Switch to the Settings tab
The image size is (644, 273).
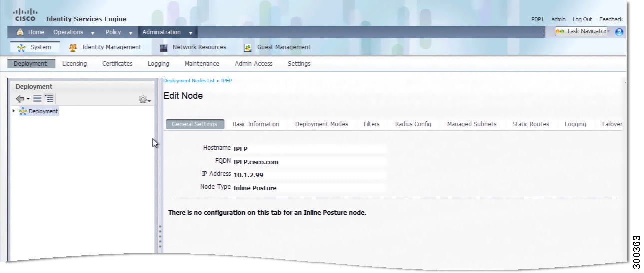click(299, 64)
